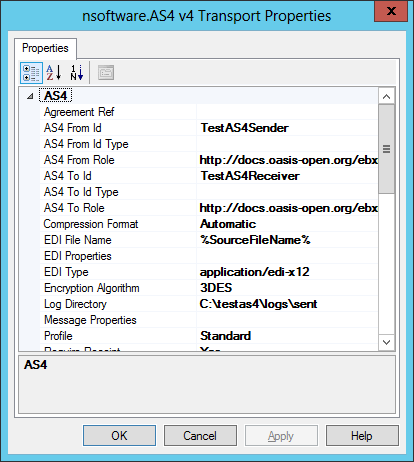This screenshot has height=462, width=414.
Task: Click the Standard profile value
Action: (x=225, y=336)
